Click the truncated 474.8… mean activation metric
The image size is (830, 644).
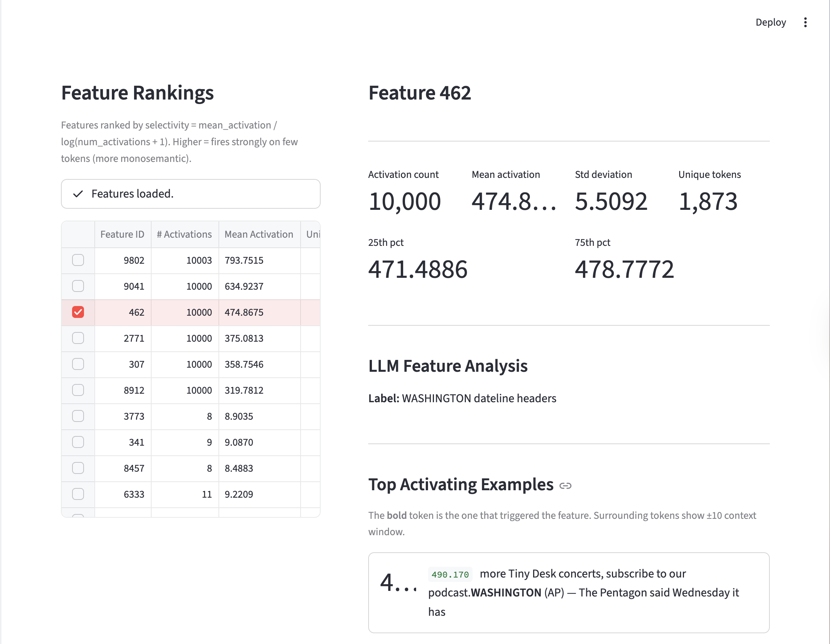coord(513,201)
